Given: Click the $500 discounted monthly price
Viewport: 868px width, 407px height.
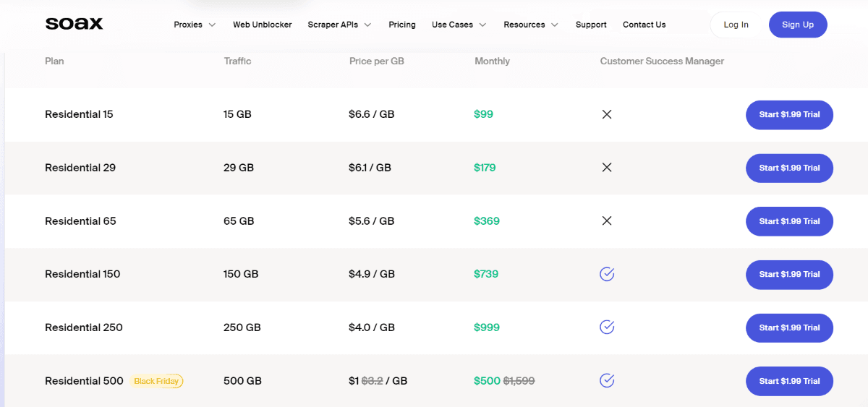Looking at the screenshot, I should click(487, 381).
